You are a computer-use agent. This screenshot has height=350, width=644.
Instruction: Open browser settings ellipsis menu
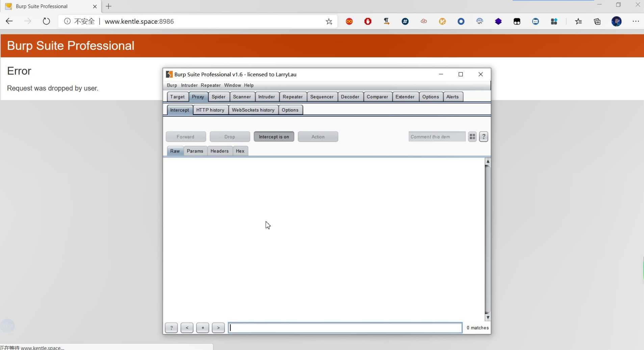point(636,21)
